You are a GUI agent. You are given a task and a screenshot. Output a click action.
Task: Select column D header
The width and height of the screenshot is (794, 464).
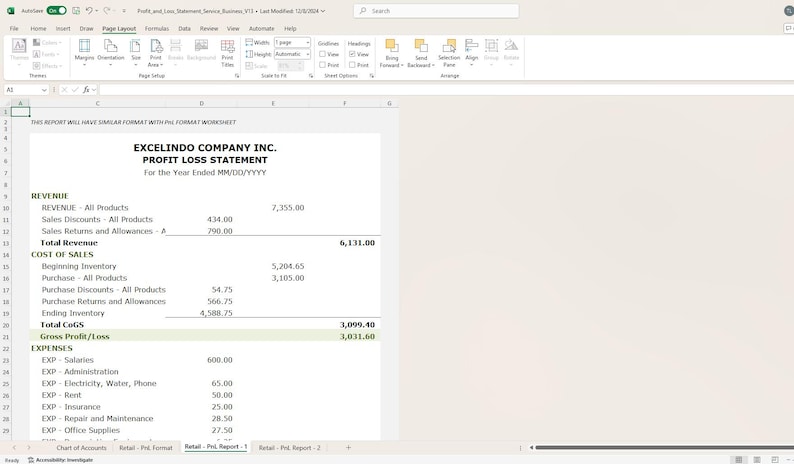click(x=201, y=103)
